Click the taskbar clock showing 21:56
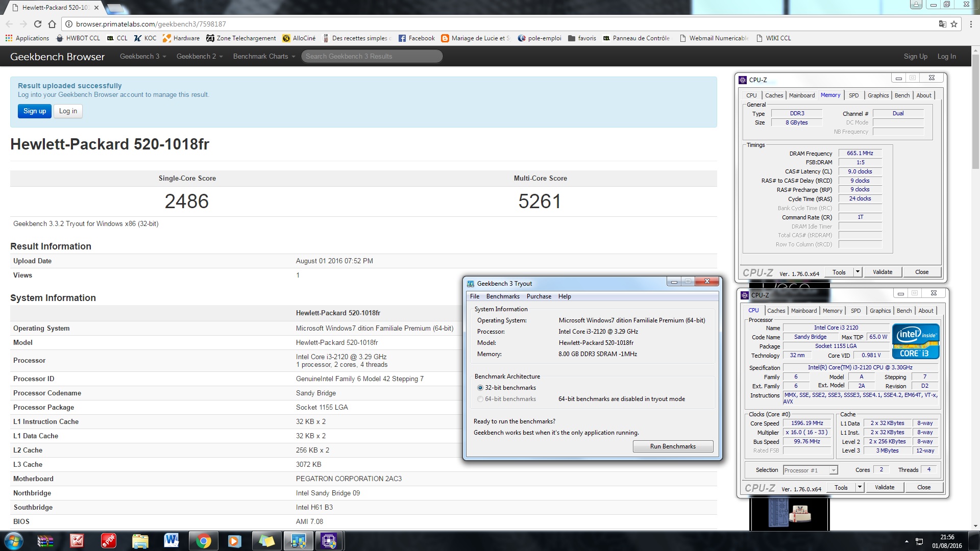This screenshot has height=551, width=980. click(x=947, y=537)
